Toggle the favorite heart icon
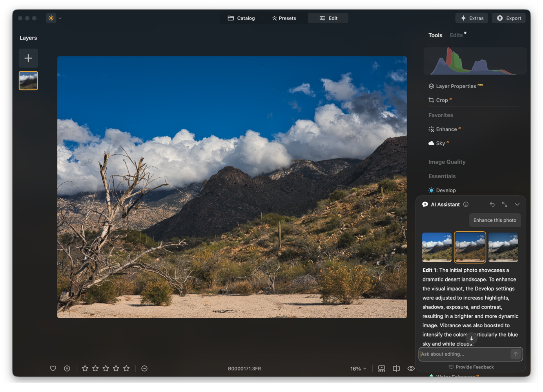 pos(53,368)
